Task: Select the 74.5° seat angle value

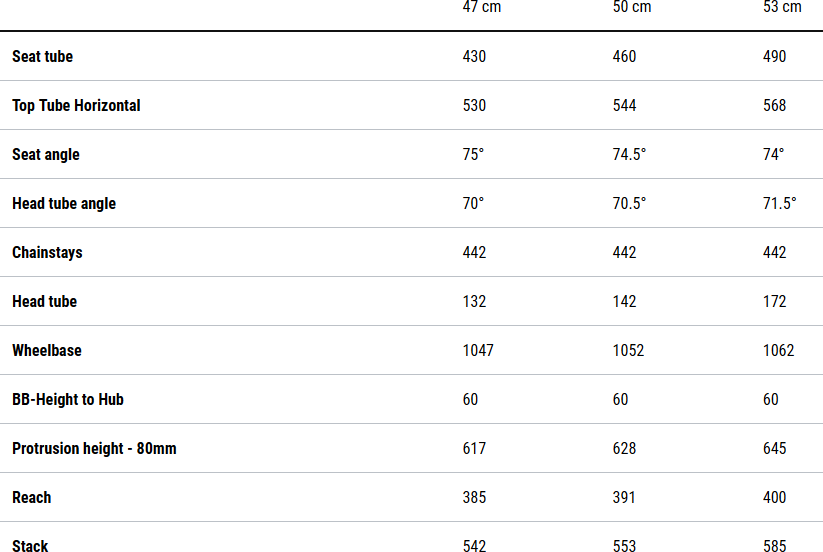Action: click(630, 155)
